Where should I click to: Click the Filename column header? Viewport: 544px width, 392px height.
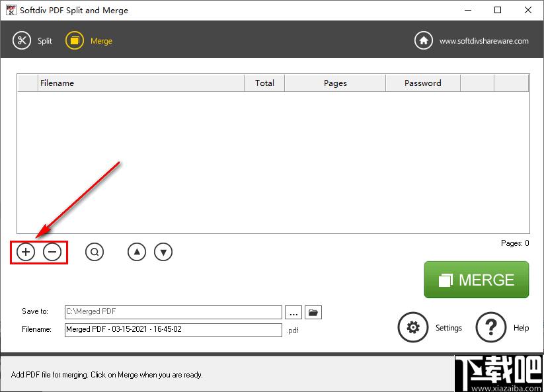141,83
